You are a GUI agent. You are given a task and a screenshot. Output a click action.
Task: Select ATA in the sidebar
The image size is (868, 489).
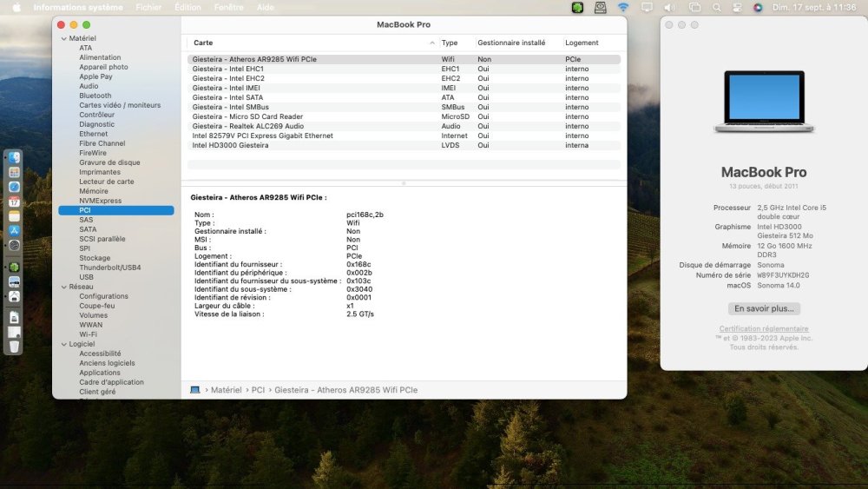coord(86,48)
